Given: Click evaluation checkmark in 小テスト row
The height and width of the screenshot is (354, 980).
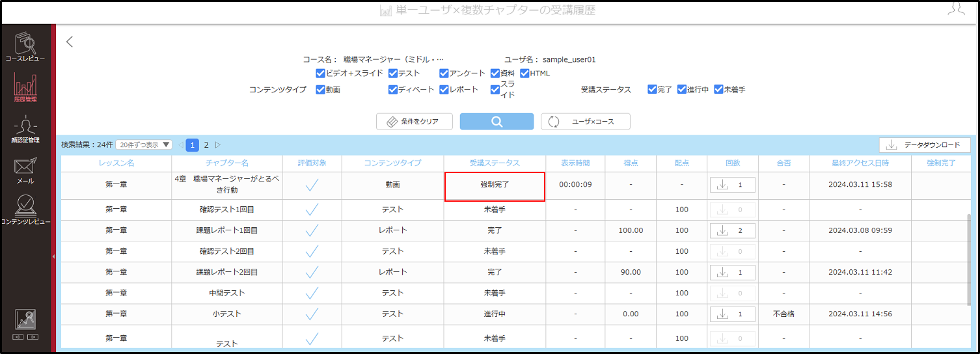Looking at the screenshot, I should 312,314.
